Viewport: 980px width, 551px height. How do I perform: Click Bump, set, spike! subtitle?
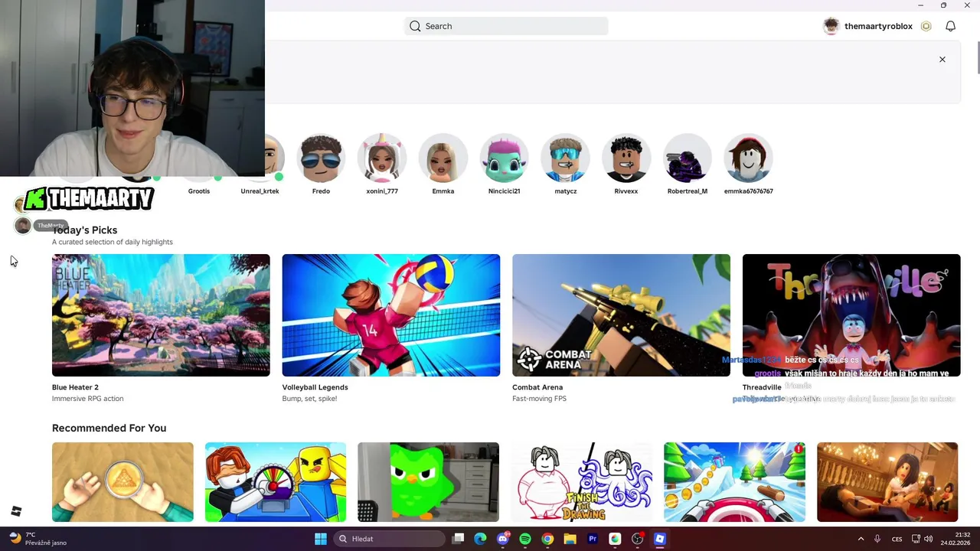point(309,399)
